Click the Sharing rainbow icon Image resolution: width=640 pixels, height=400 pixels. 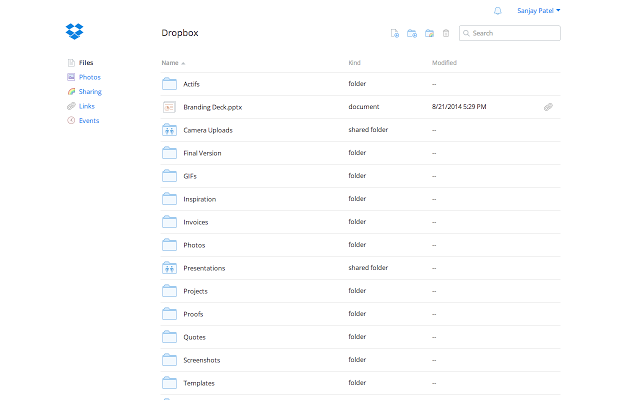click(71, 91)
